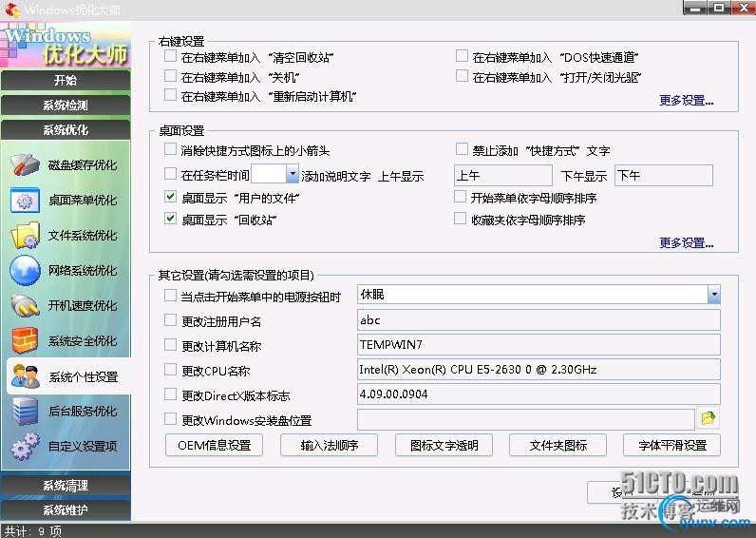
Task: Toggle 消除快捷方式图标上的小箭头 checkbox
Action: [x=170, y=148]
